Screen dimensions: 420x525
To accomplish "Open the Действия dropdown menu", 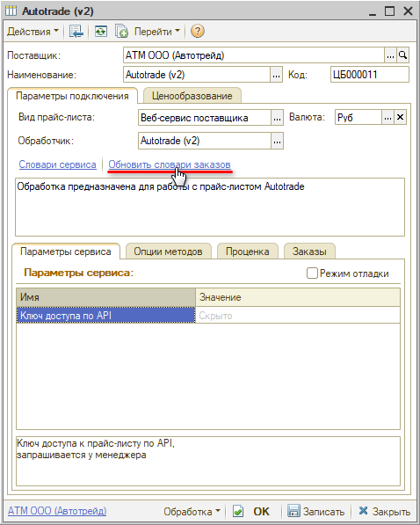I will click(33, 32).
